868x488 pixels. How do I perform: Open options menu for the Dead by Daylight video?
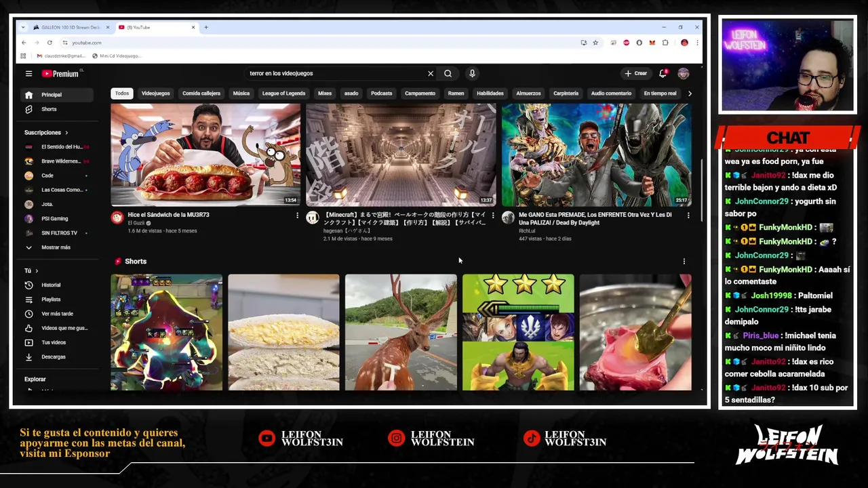pos(688,216)
